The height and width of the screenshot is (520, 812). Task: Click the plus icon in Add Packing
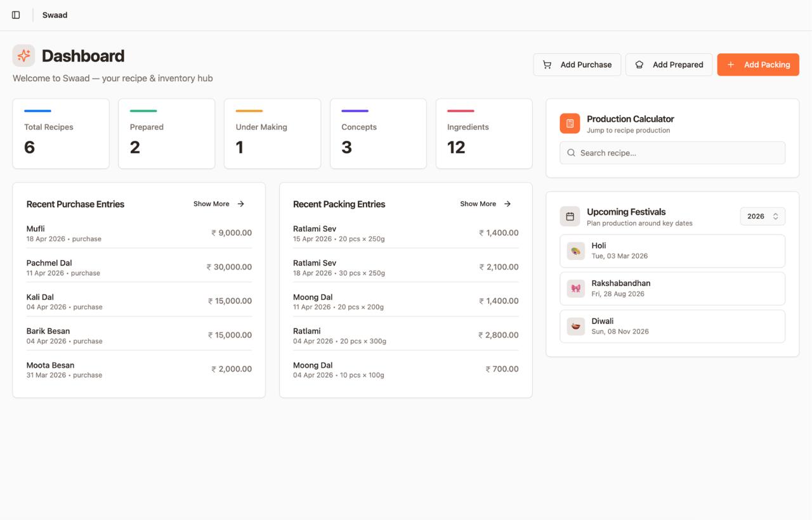click(x=731, y=65)
